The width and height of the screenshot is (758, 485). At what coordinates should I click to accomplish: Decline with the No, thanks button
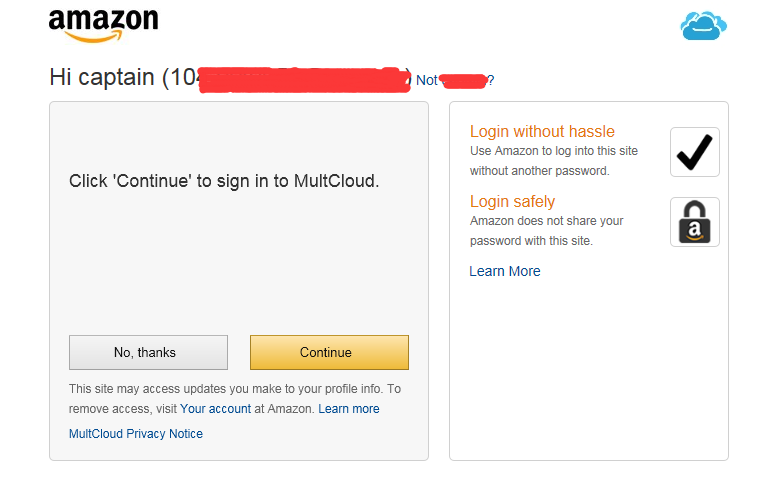[148, 352]
